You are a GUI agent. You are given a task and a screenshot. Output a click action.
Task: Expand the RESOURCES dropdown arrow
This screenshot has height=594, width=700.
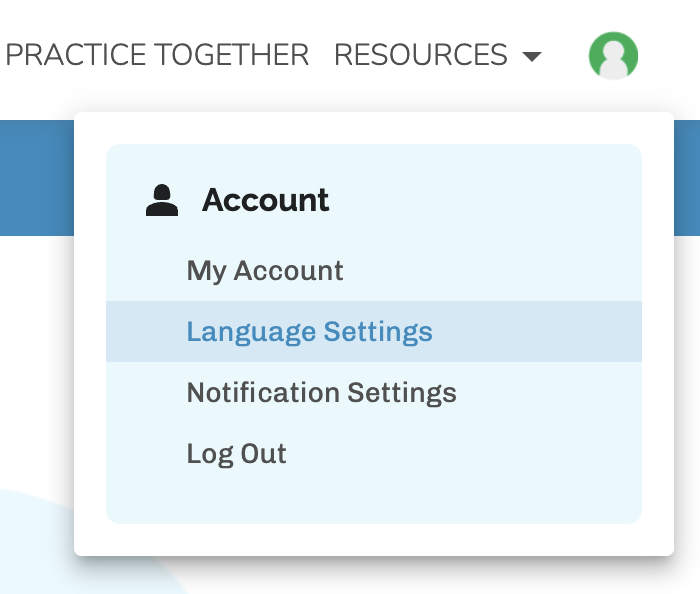point(532,56)
